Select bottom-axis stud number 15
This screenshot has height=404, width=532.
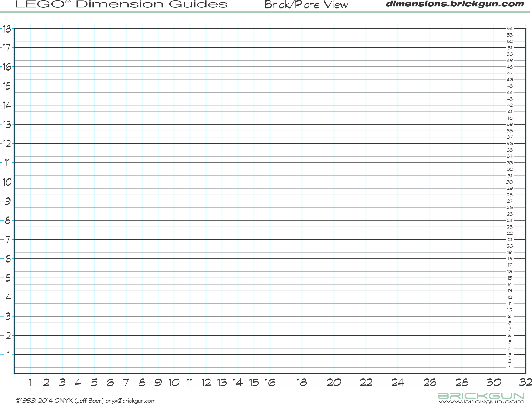pyautogui.click(x=254, y=382)
